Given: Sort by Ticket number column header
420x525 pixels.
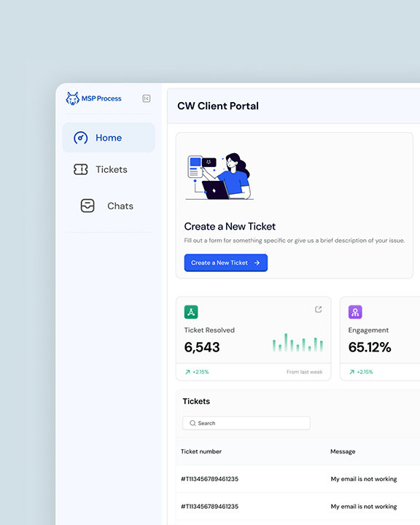Looking at the screenshot, I should 201,451.
